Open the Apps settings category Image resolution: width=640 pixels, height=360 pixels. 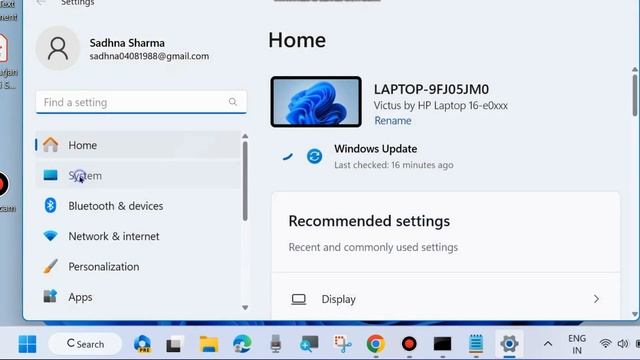click(x=138, y=297)
